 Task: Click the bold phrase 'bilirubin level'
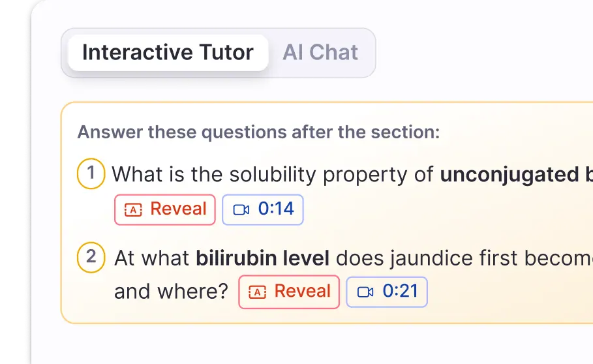262,258
